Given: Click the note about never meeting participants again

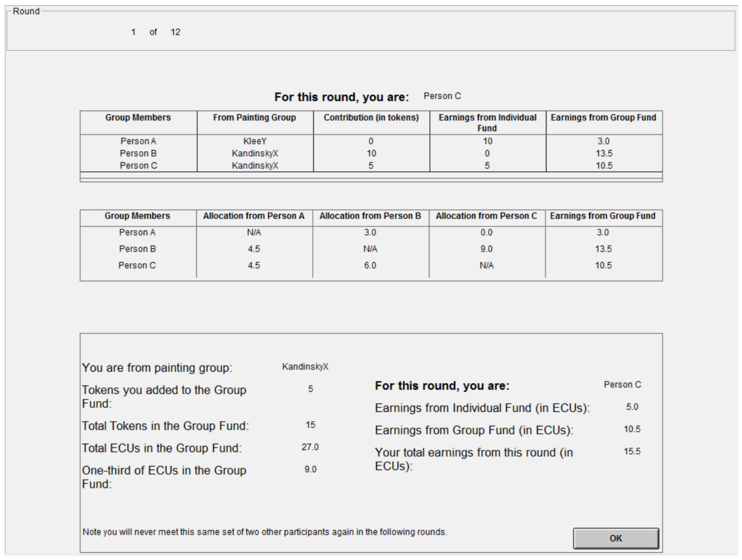Looking at the screenshot, I should click(x=265, y=532).
